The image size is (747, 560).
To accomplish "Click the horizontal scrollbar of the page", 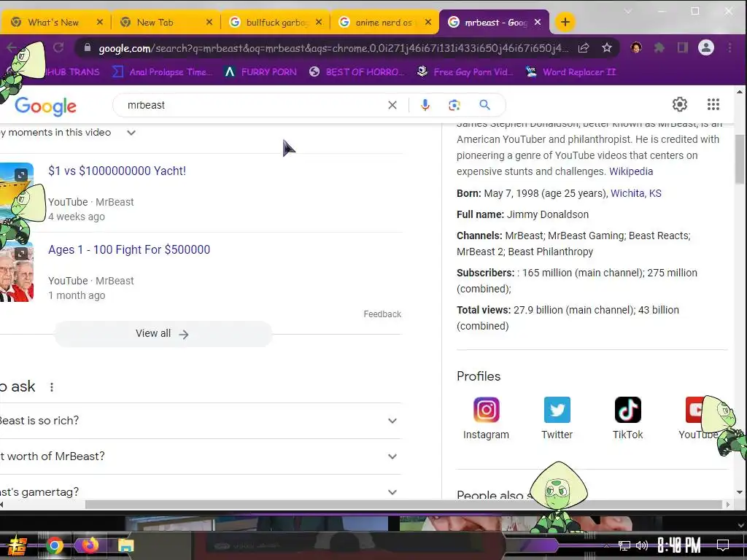I will coord(403,505).
